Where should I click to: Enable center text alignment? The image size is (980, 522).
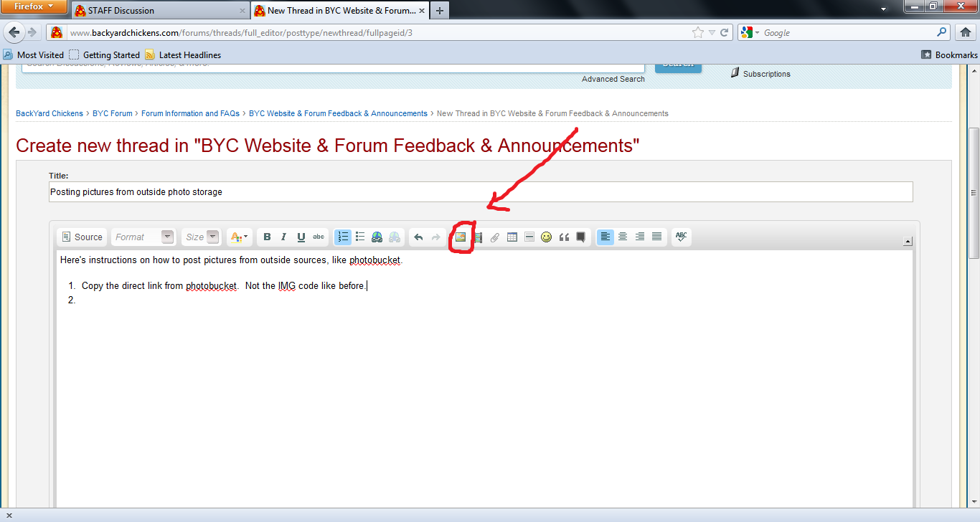pos(623,237)
